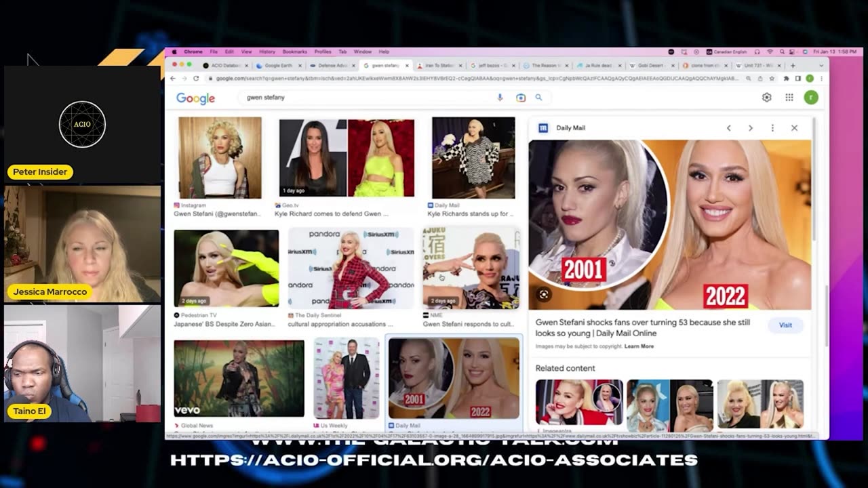Click the Visit button for Daily Mail
The width and height of the screenshot is (868, 488).
coord(785,325)
